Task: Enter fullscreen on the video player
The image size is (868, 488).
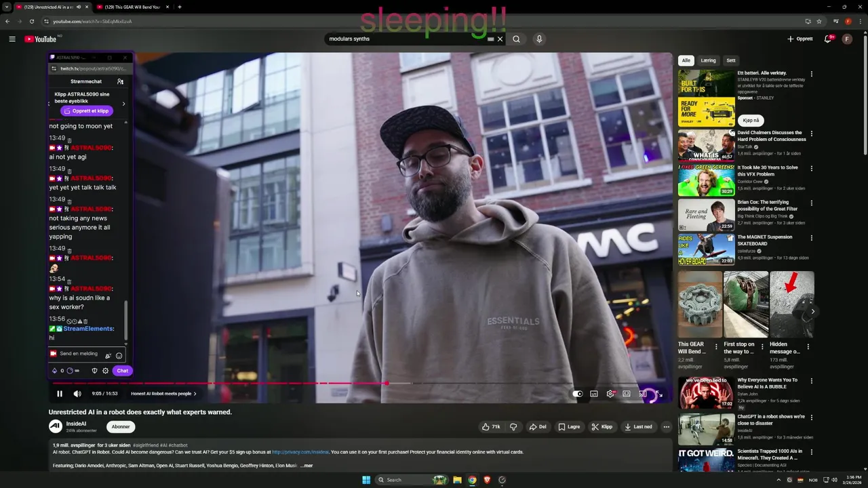Action: (659, 394)
